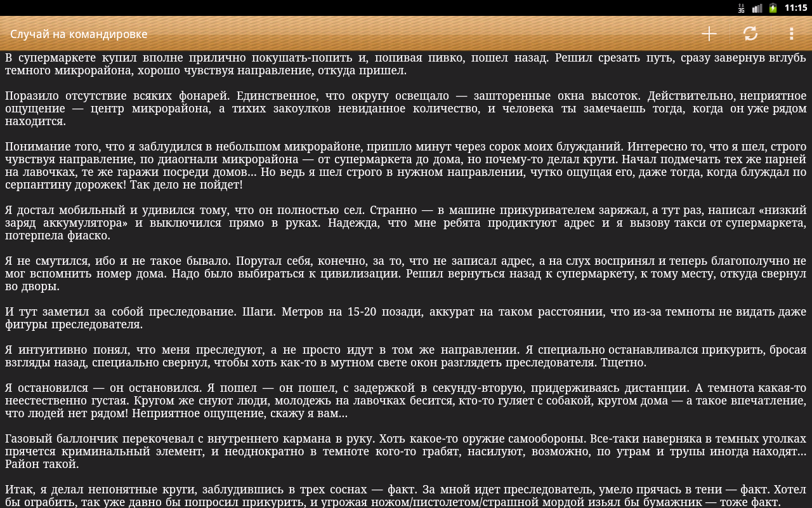Image resolution: width=812 pixels, height=508 pixels.
Task: Tap paragraph starting 'В супермаркете купил'
Action: click(x=406, y=64)
